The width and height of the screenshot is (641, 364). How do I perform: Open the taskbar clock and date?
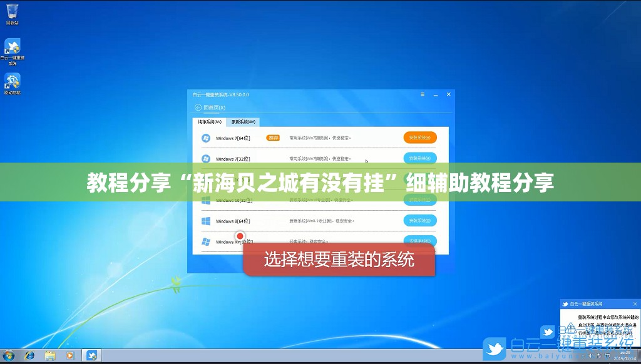625,355
